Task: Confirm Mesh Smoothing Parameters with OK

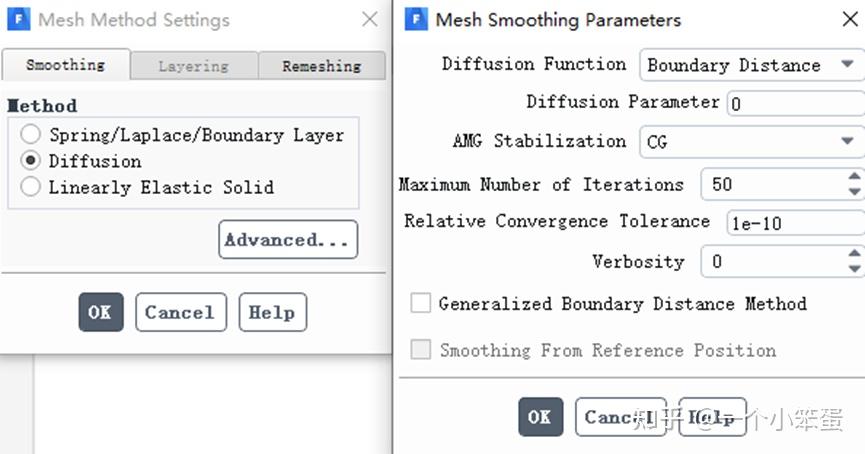Action: point(540,417)
